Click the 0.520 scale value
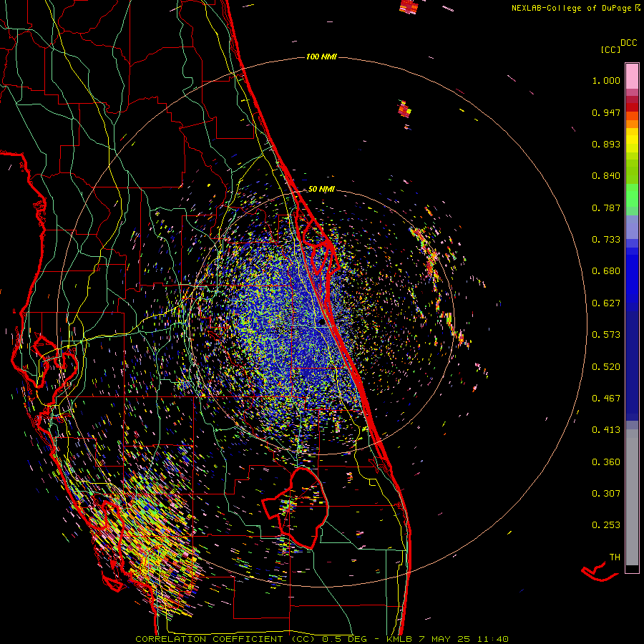Image resolution: width=644 pixels, height=644 pixels. click(606, 367)
